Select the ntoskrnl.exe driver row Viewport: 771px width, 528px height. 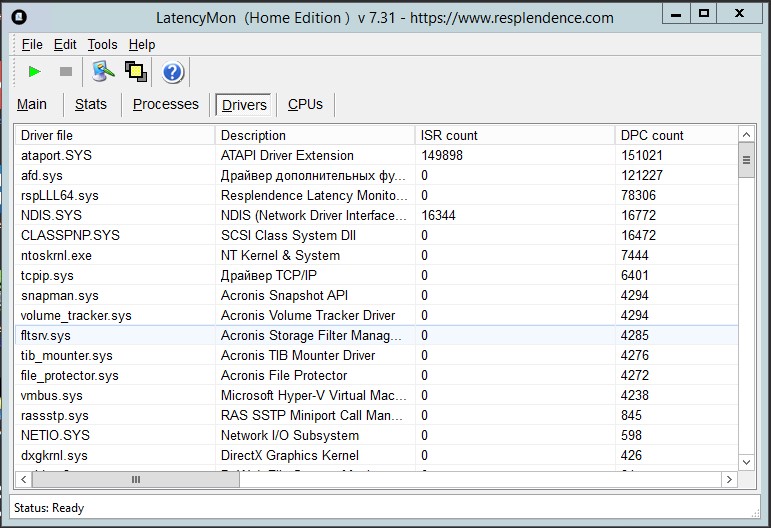[x=377, y=255]
